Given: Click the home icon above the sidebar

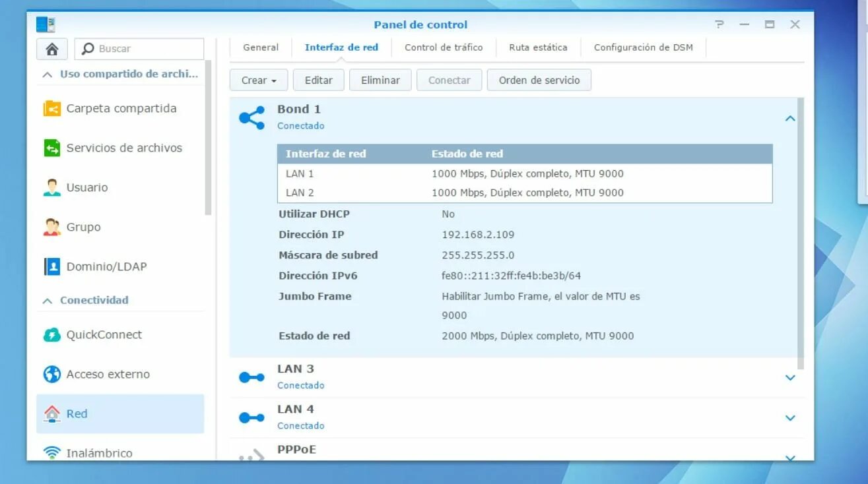Looking at the screenshot, I should pyautogui.click(x=51, y=49).
